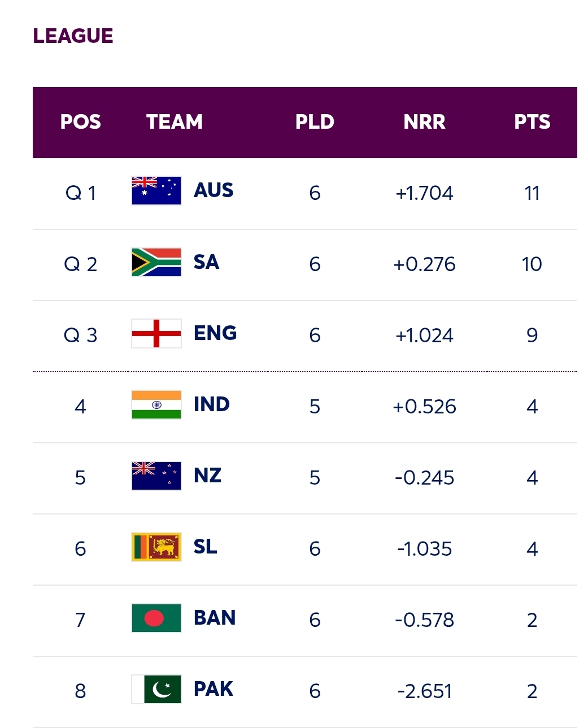Viewport: 588px width, 728px height.
Task: Click the SA team name
Action: point(206,262)
